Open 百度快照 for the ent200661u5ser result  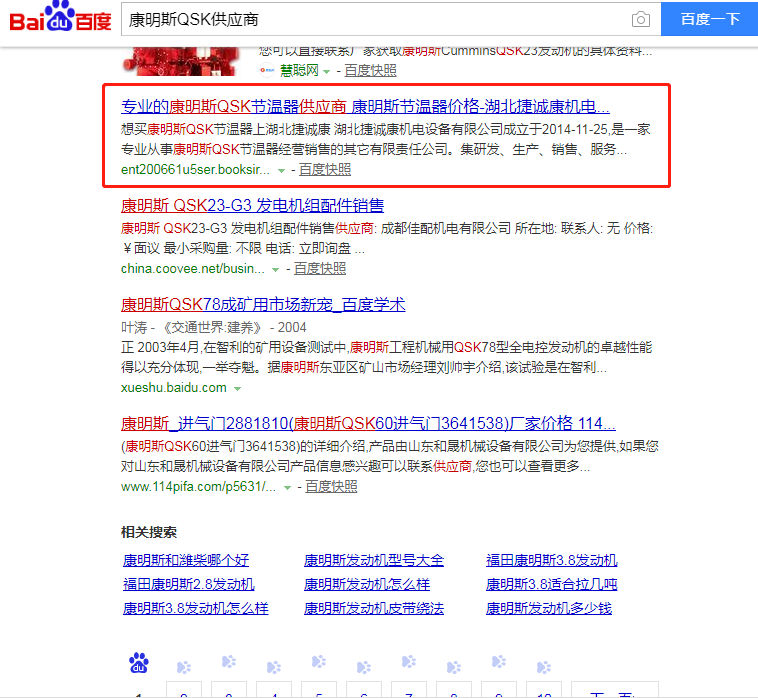click(325, 170)
